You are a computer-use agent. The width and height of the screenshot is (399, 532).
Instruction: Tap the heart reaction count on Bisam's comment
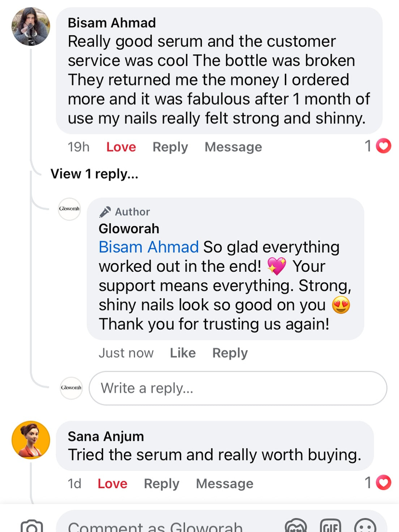[378, 146]
